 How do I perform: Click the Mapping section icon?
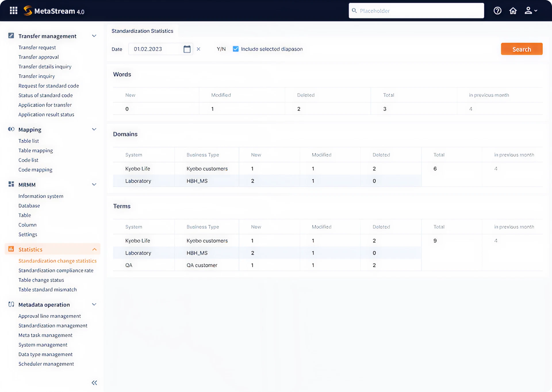point(11,129)
